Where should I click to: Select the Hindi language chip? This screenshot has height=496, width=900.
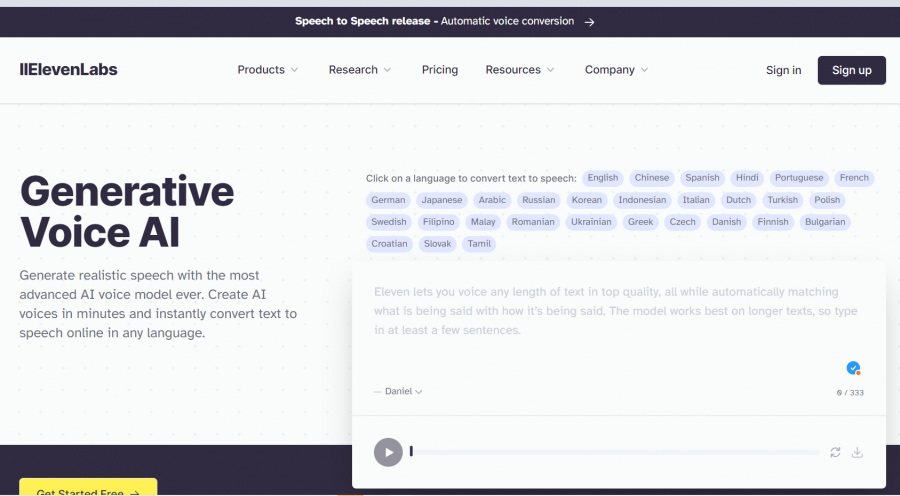pos(747,178)
